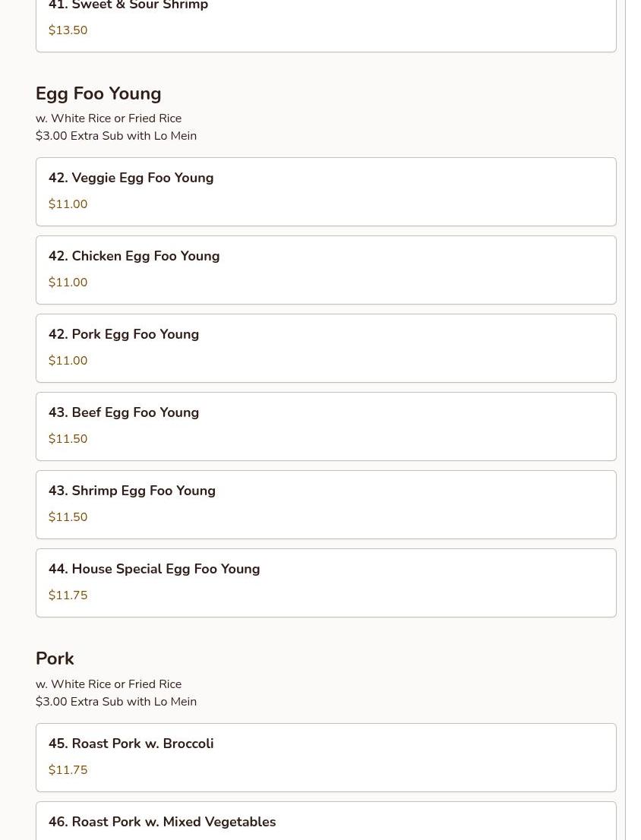Pick the Beef Egg Foo Young item

point(325,426)
